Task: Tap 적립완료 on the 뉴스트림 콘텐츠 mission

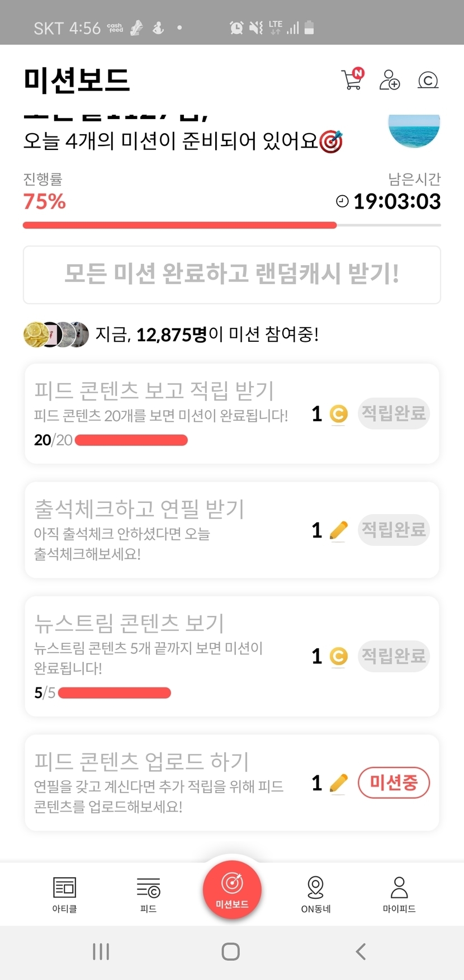Action: pos(394,656)
